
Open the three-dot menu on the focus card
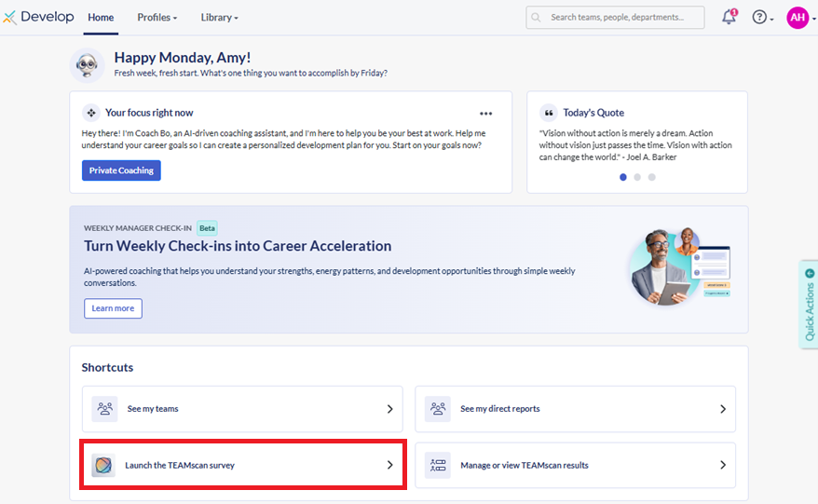[x=485, y=114]
